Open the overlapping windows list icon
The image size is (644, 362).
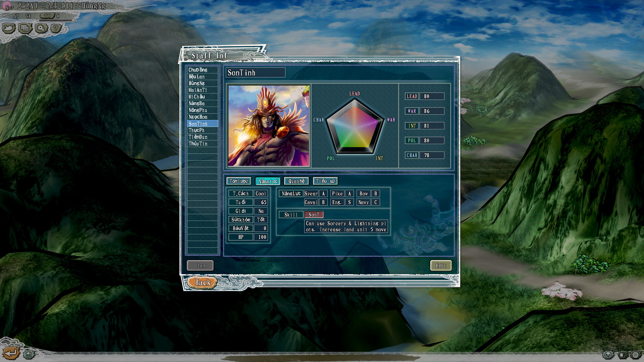[25, 28]
